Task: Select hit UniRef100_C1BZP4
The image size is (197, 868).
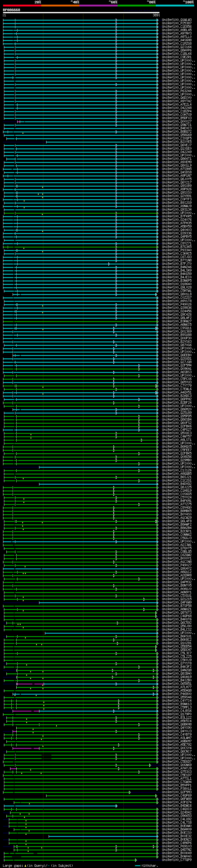Action: [177, 111]
